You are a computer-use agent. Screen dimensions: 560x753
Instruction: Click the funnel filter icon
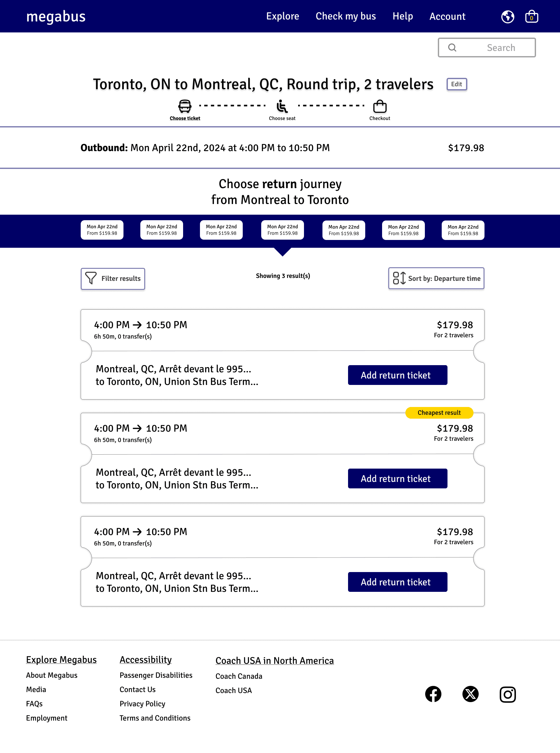coord(91,278)
